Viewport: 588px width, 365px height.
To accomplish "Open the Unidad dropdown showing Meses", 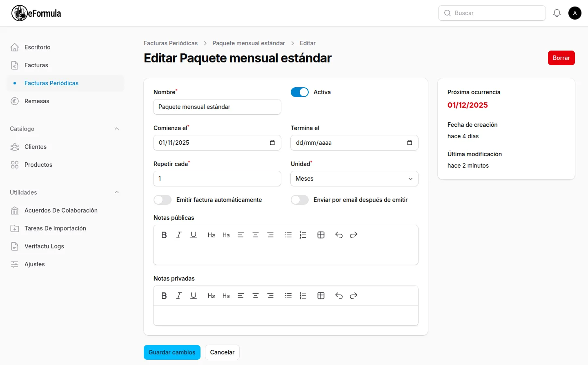I will [x=354, y=179].
